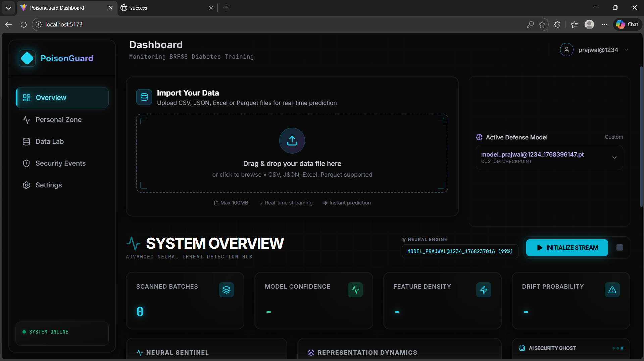Click the Representation Dynamics layers icon
Viewport: 644px width, 361px height.
311,353
